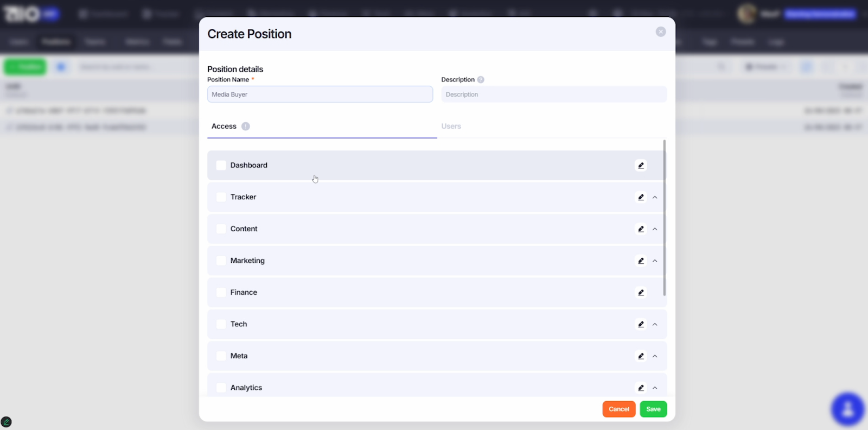Click the edit pencil icon for Marketing

point(641,261)
